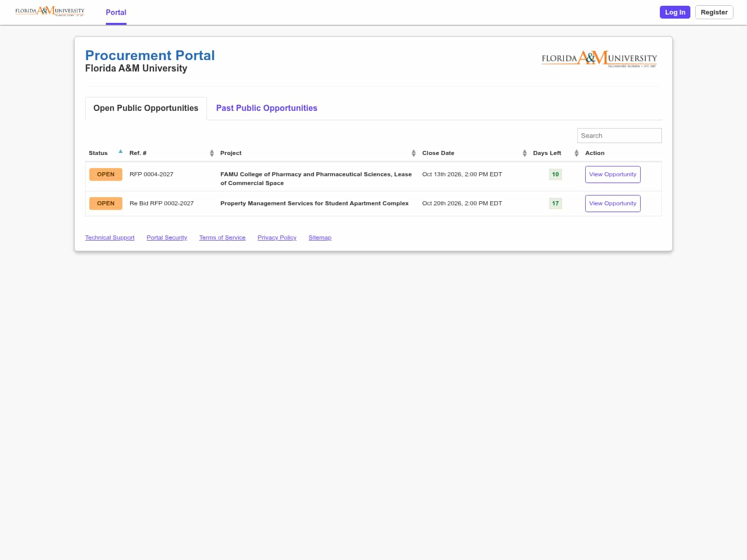
Task: View Opportunity for RFP 0004-2027
Action: [613, 175]
